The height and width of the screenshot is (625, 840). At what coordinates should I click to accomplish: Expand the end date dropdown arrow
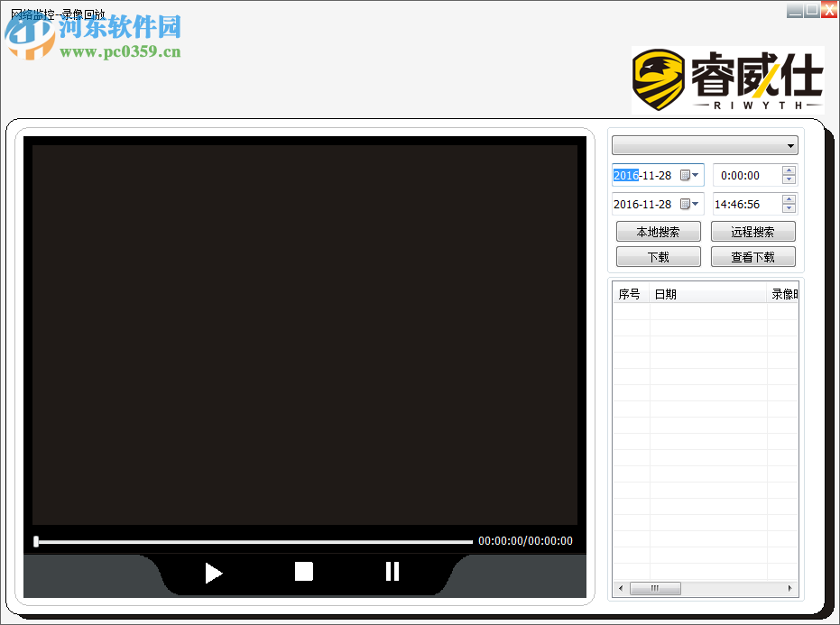coord(696,203)
